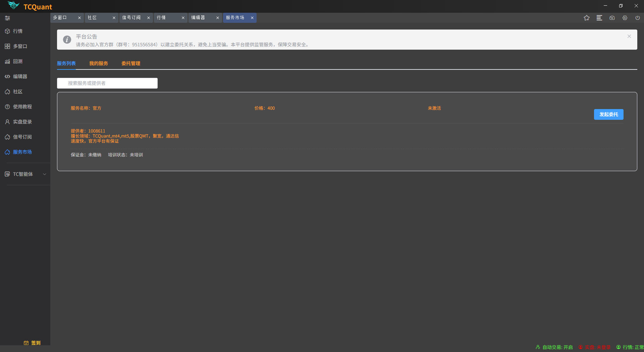
Task: Click the power icon in top toolbar
Action: pyautogui.click(x=638, y=18)
